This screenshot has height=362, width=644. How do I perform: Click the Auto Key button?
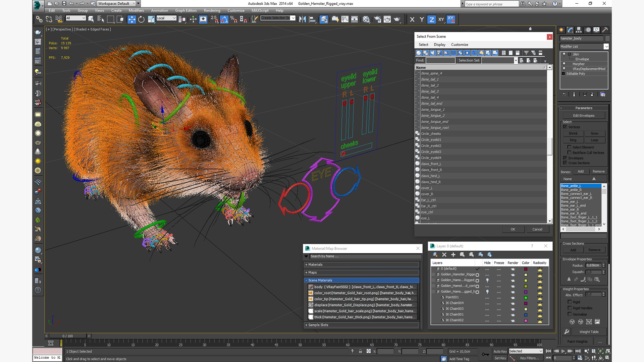[x=500, y=351]
